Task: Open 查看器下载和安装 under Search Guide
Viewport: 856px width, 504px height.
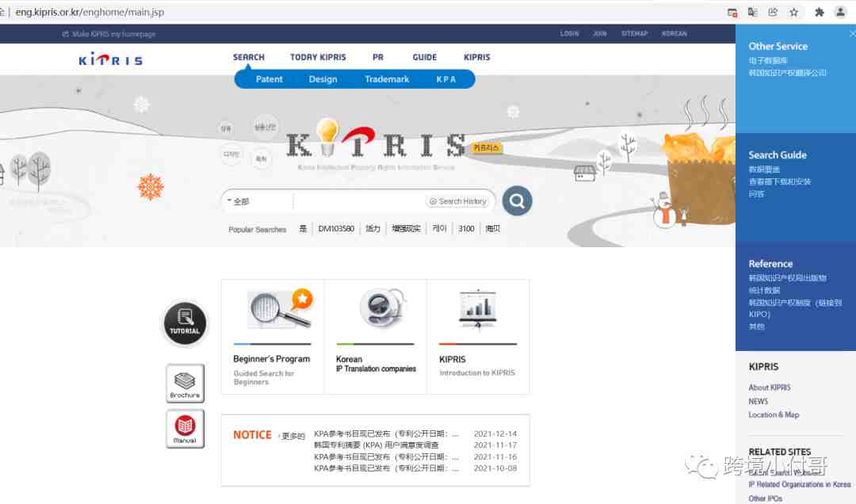Action: pos(780,181)
